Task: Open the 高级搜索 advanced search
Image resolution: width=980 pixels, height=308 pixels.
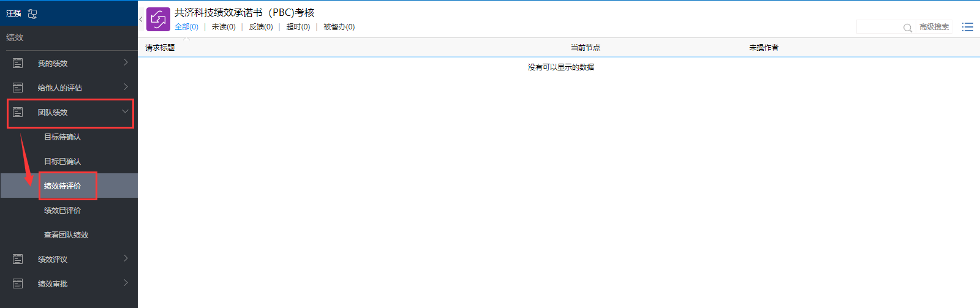Action: click(x=933, y=27)
